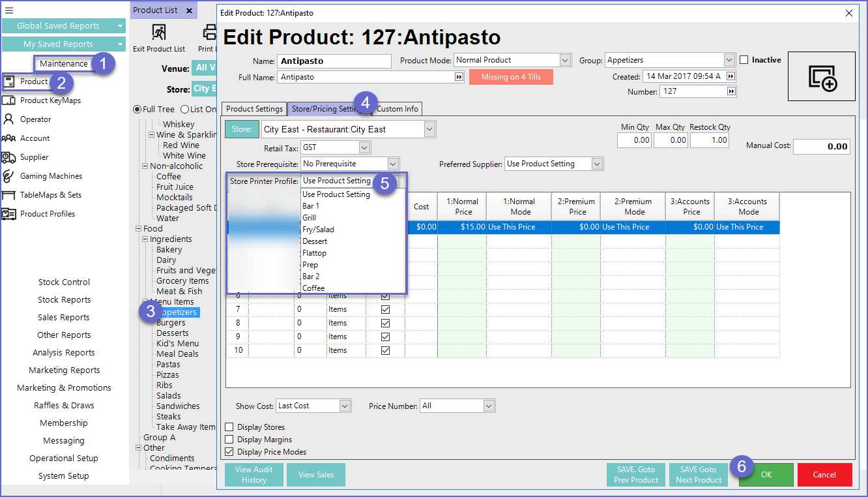Viewport: 868px width, 497px height.
Task: Open the Retail Tax dropdown
Action: tap(364, 148)
